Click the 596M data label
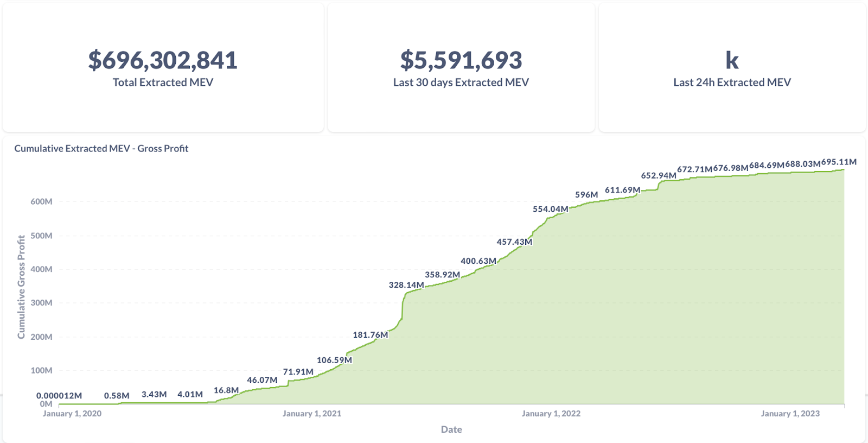The height and width of the screenshot is (443, 868). click(x=586, y=195)
